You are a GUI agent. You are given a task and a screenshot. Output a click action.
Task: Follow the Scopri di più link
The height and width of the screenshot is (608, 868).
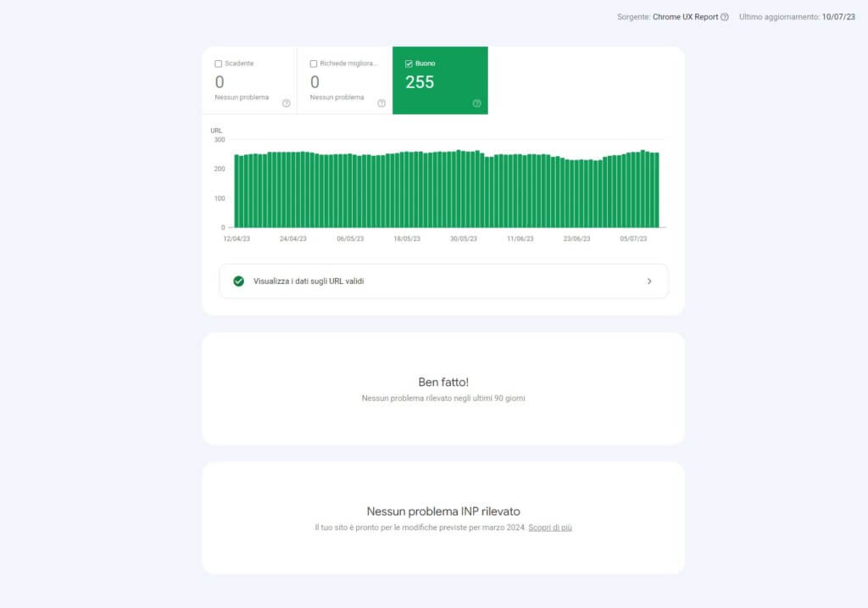pyautogui.click(x=549, y=527)
